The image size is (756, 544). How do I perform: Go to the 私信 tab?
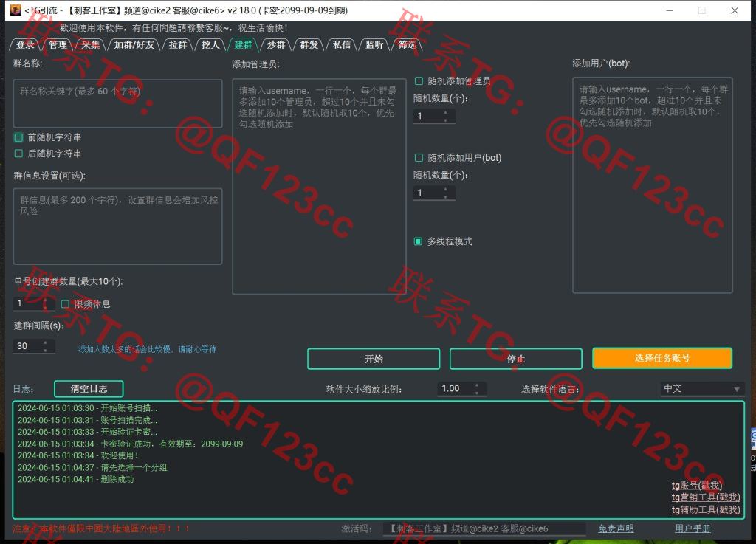tap(341, 45)
